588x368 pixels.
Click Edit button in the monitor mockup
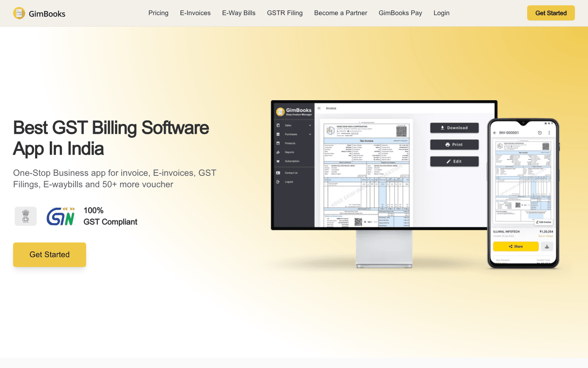(454, 162)
